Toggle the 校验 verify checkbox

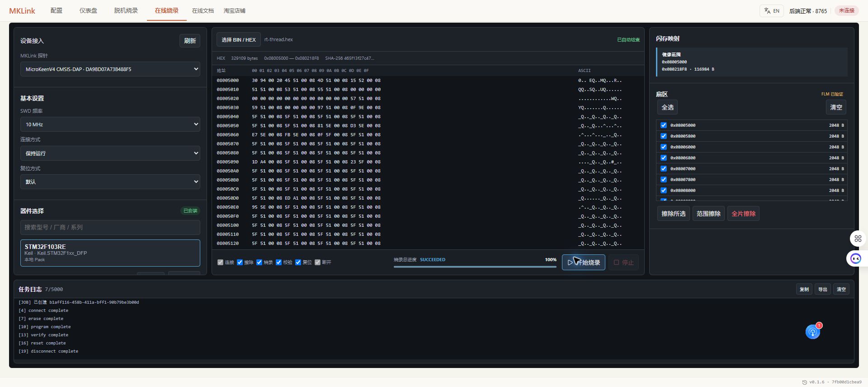tap(279, 263)
